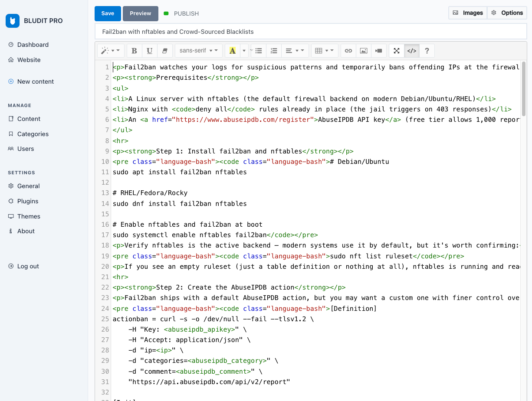
Task: Expand the color picker arrow beside highlight
Action: click(x=244, y=51)
